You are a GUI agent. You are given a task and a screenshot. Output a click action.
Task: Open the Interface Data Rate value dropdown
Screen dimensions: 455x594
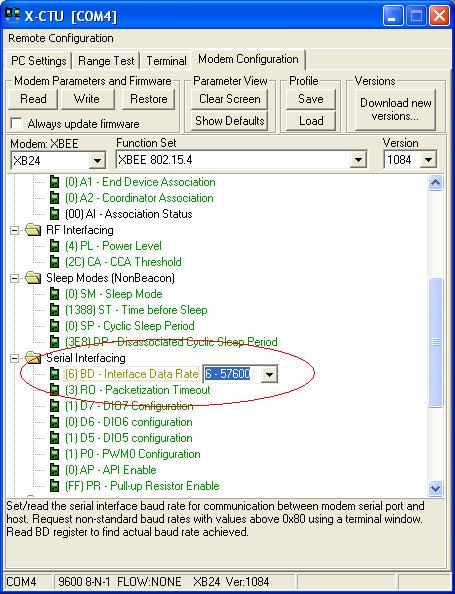tap(269, 374)
